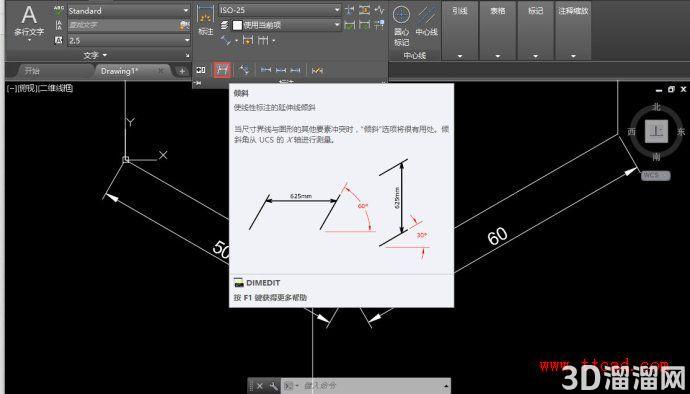Open the [俯视] view controls menu
The width and height of the screenshot is (690, 394).
(27, 88)
